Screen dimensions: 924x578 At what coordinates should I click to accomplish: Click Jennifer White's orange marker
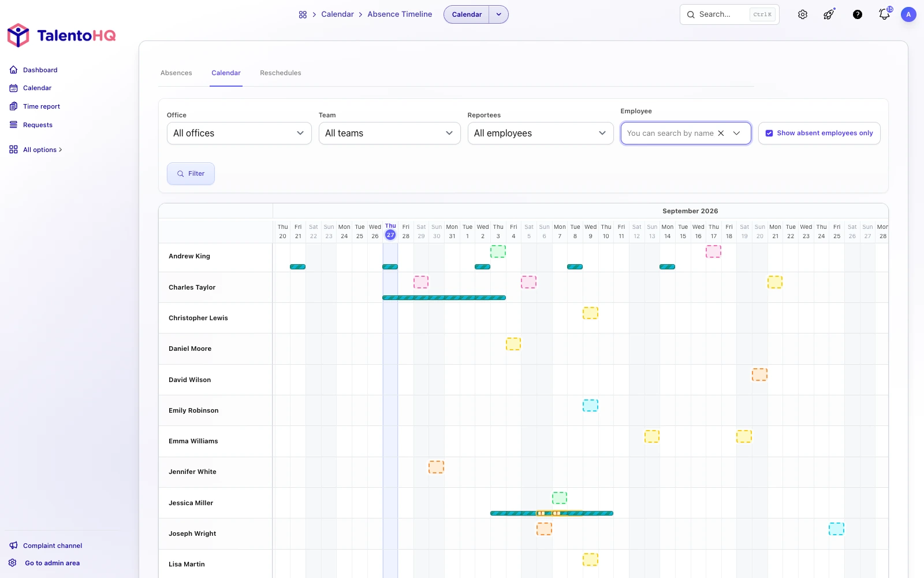click(436, 467)
